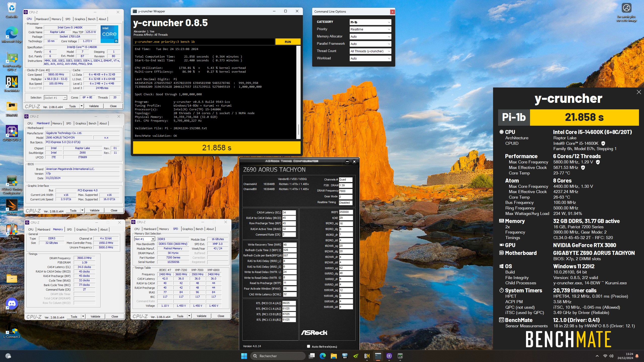Open Task View from the taskbar
The image size is (644, 362).
point(312,356)
